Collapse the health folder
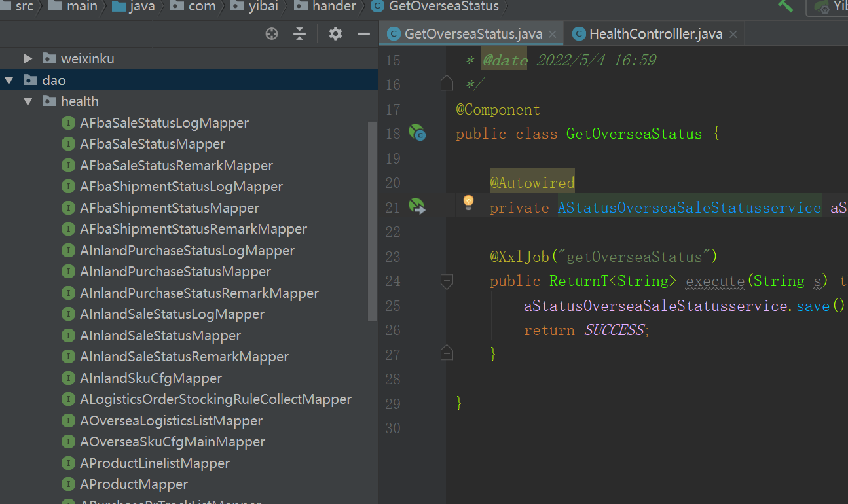The image size is (848, 504). [28, 101]
